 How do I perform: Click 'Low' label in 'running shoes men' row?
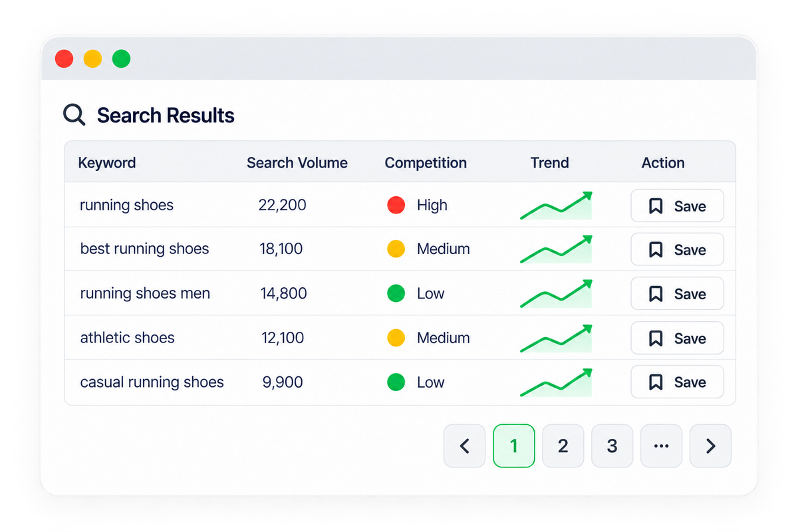[x=431, y=293]
